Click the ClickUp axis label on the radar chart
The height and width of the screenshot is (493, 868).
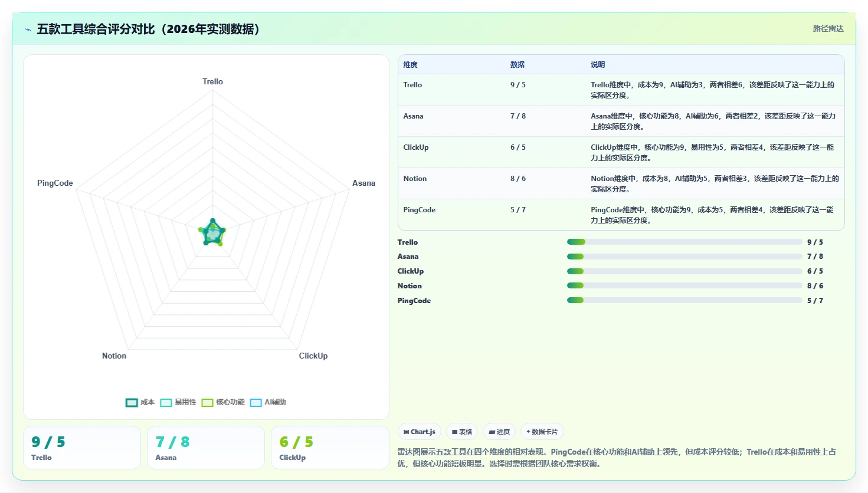tap(313, 356)
